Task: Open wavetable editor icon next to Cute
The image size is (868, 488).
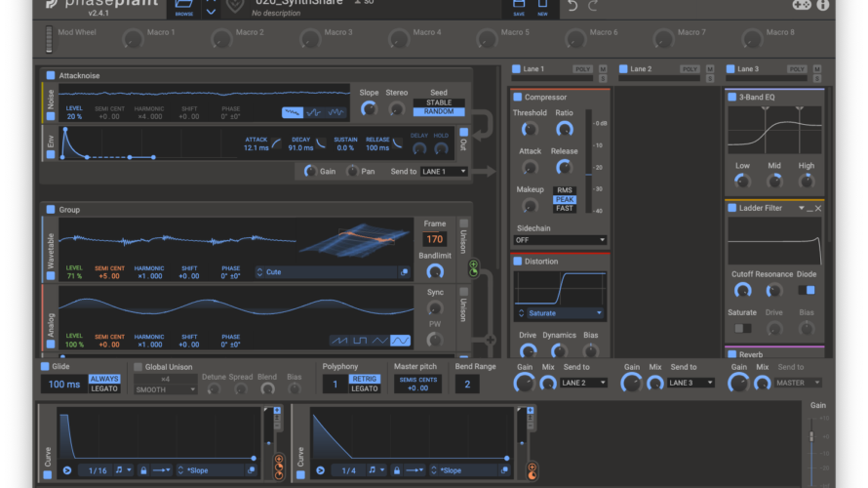Action: click(x=404, y=272)
